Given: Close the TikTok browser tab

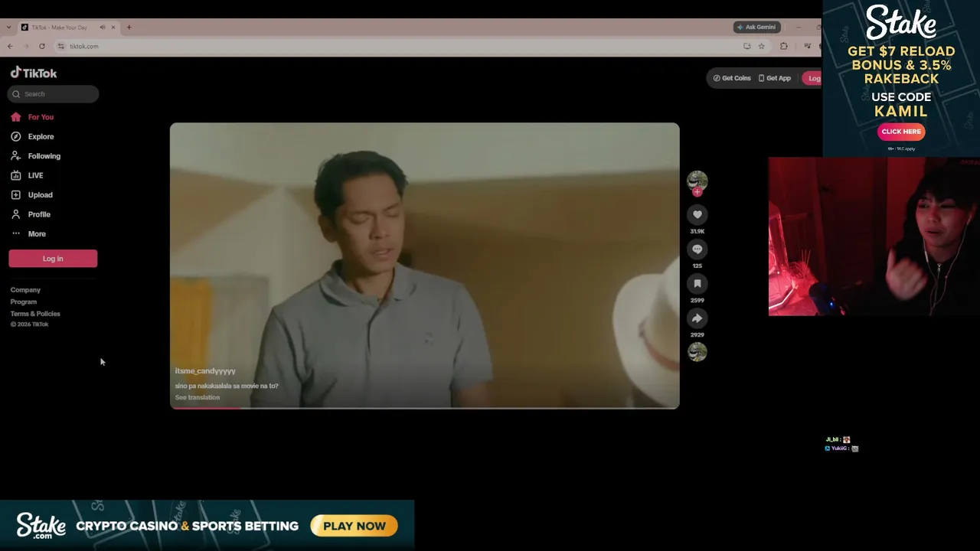Looking at the screenshot, I should [113, 28].
